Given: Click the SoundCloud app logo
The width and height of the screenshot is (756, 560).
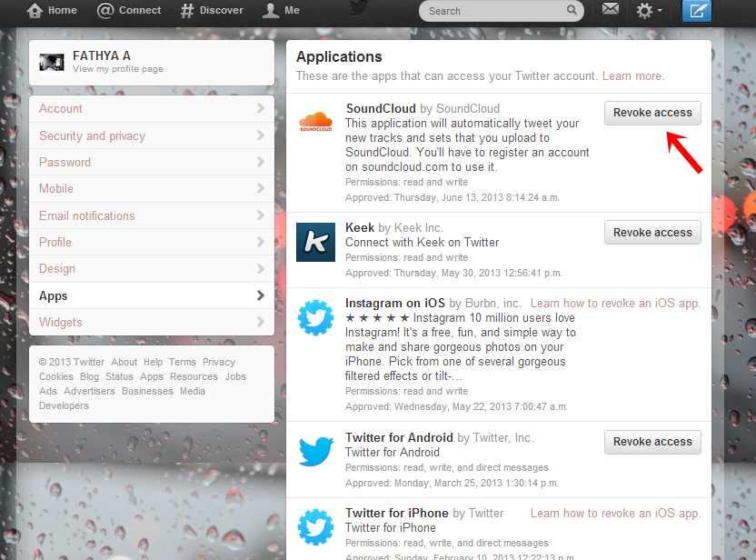Looking at the screenshot, I should point(316,121).
